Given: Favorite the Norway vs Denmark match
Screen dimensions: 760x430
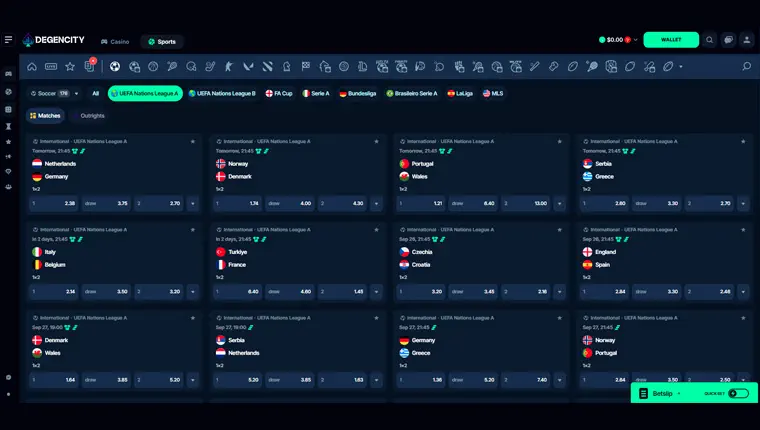Looking at the screenshot, I should tap(376, 142).
